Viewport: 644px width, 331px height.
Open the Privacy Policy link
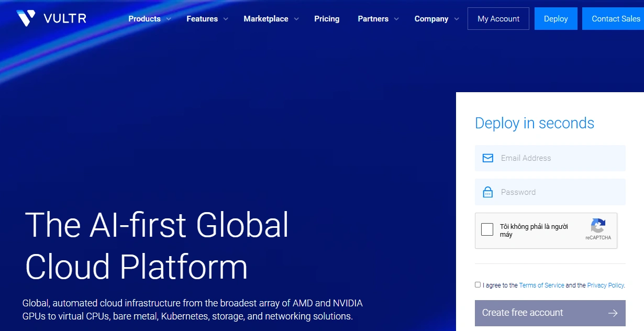[x=606, y=285]
